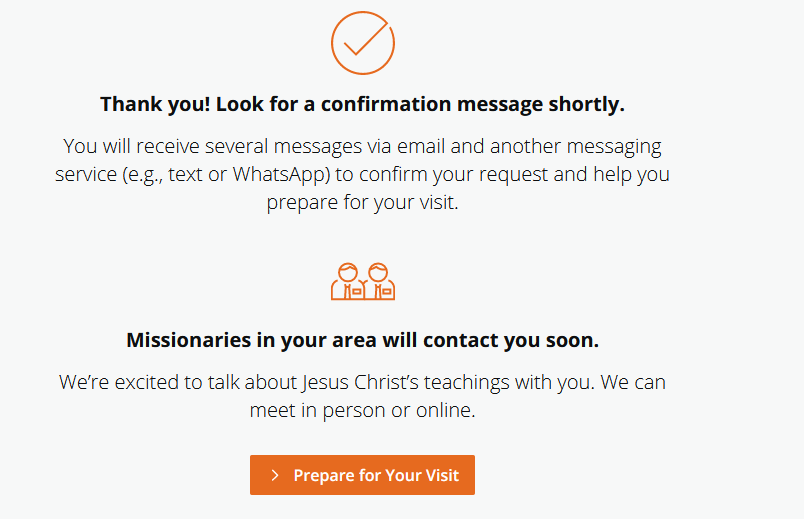The width and height of the screenshot is (804, 519).
Task: Click the word 'Missionaries' in the bold heading
Action: 188,340
